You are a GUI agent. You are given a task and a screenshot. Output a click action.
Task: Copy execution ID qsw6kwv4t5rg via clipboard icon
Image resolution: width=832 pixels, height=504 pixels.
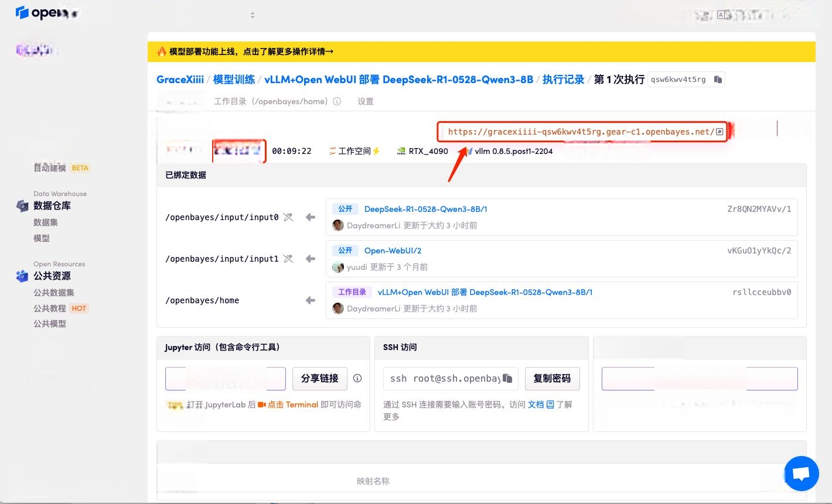point(718,80)
